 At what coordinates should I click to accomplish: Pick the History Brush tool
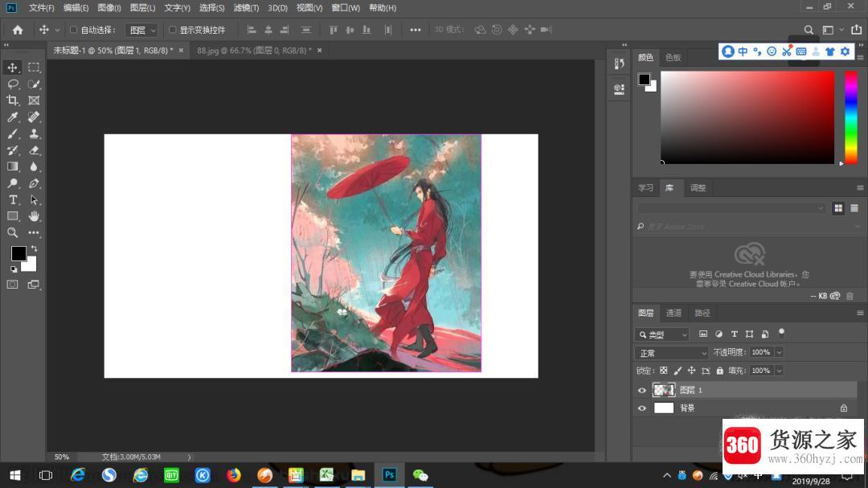[x=12, y=150]
